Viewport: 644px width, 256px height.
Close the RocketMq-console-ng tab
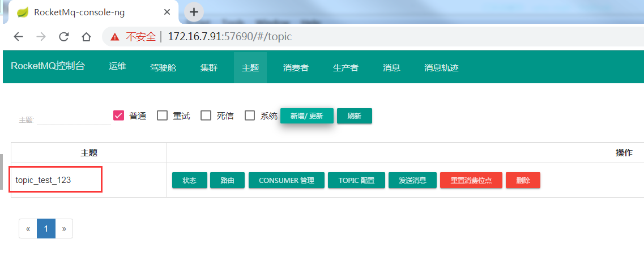click(x=167, y=12)
